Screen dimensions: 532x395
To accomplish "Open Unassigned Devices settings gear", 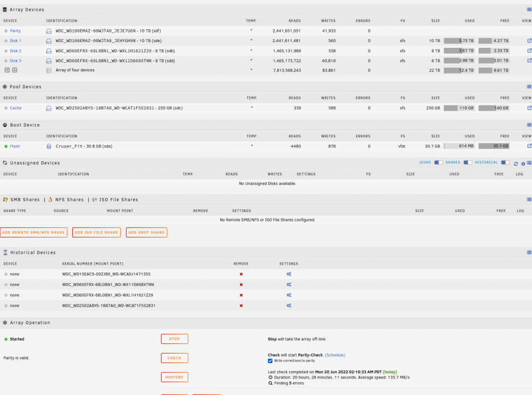I will [x=523, y=164].
